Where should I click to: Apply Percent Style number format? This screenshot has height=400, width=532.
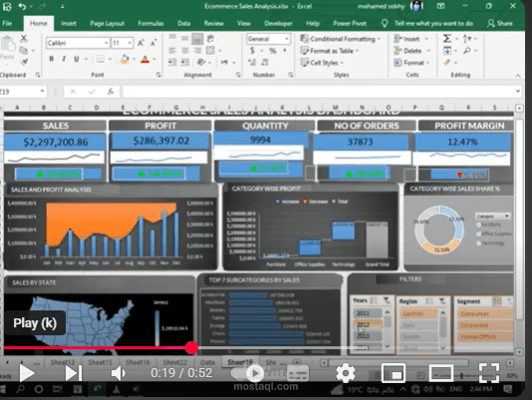pyautogui.click(x=272, y=51)
